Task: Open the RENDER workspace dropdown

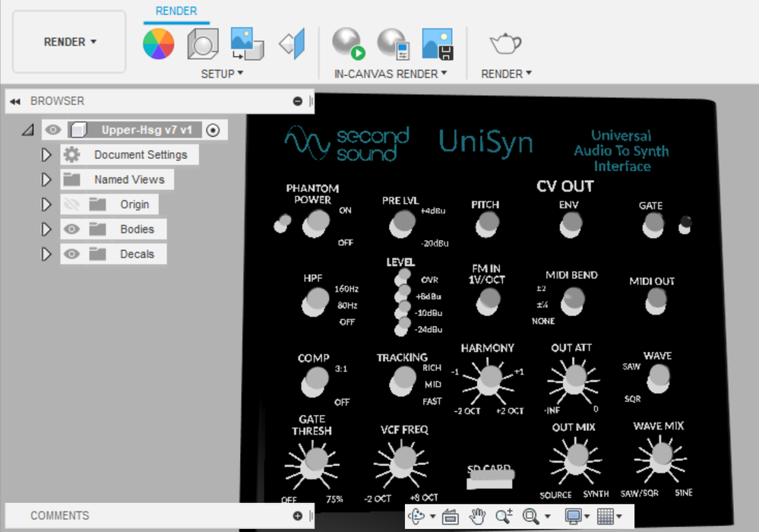Action: click(69, 42)
